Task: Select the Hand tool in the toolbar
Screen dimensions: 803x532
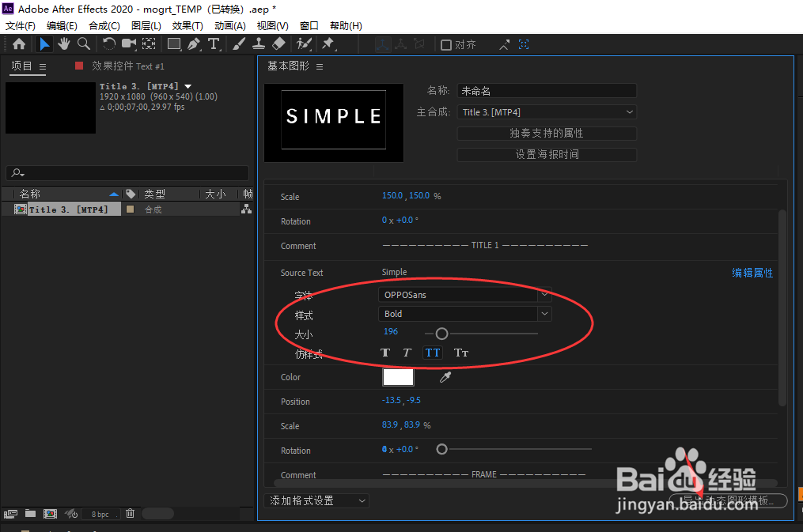Action: [64, 43]
